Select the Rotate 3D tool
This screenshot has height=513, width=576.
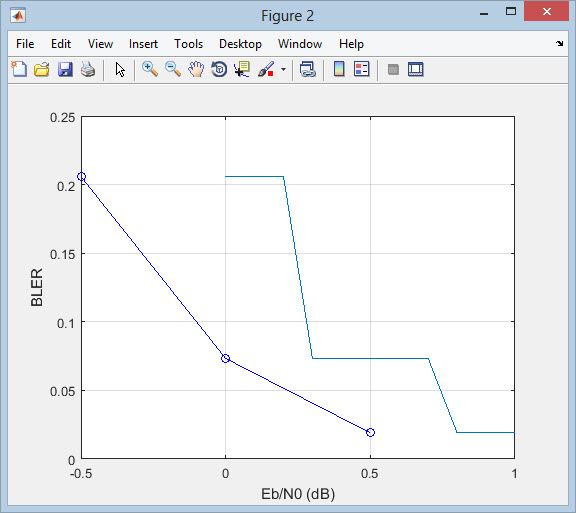tap(219, 69)
